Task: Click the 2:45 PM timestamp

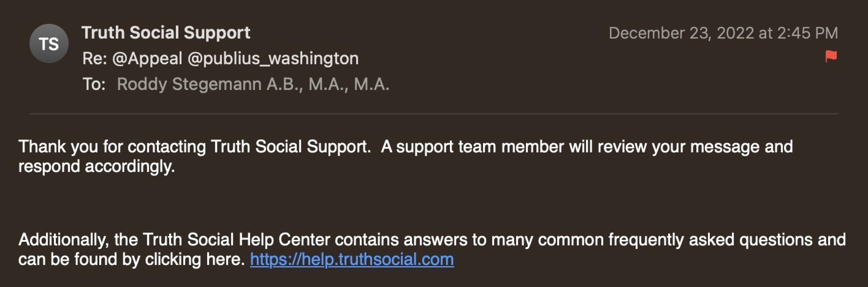Action: point(807,33)
